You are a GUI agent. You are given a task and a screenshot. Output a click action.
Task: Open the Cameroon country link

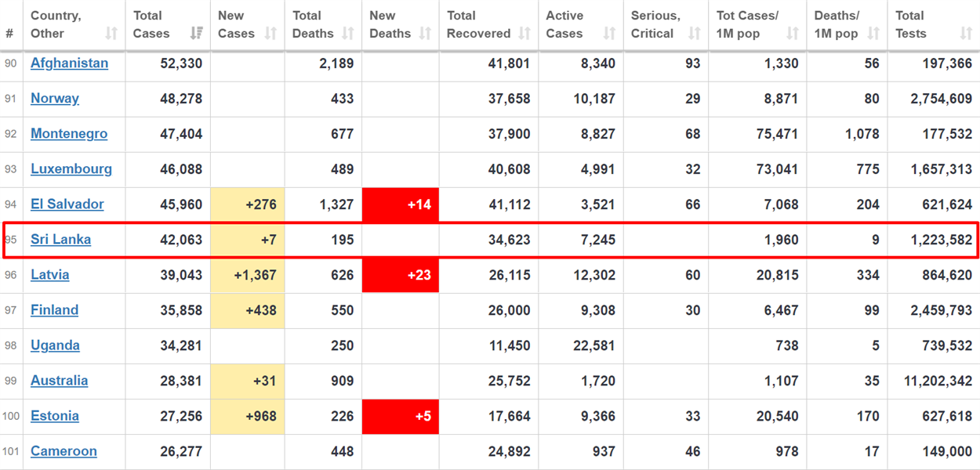[64, 451]
